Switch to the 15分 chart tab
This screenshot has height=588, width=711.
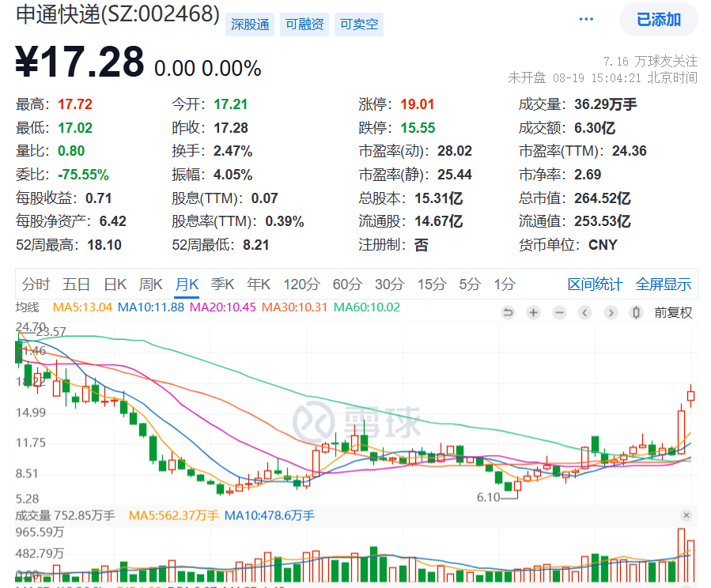click(x=432, y=285)
